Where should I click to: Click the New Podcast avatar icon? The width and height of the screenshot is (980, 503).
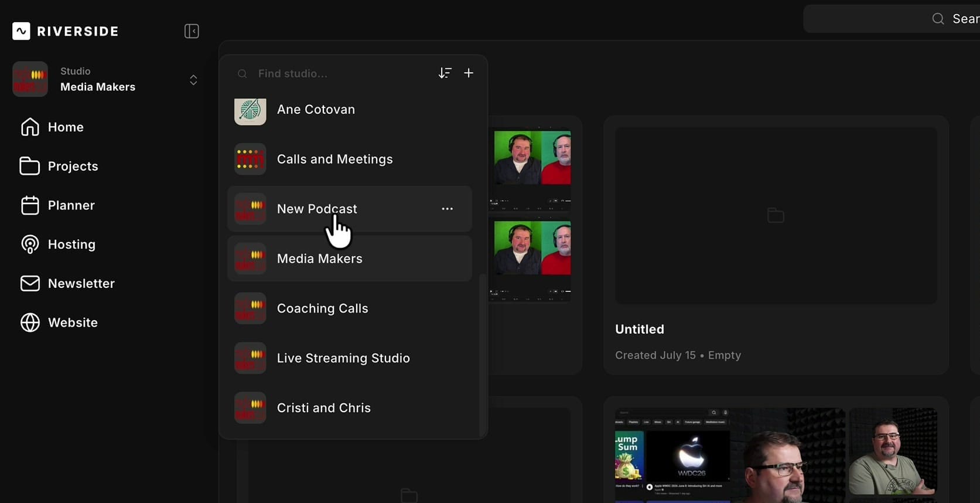[x=250, y=209]
